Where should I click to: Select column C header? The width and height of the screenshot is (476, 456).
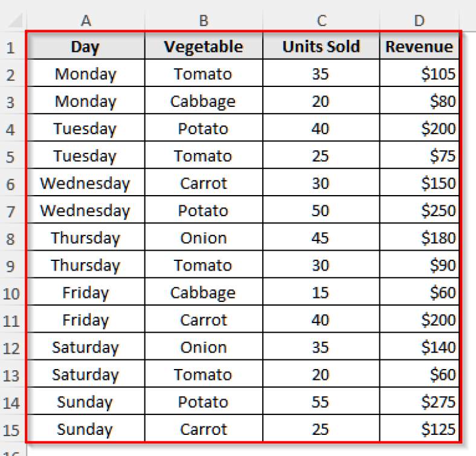[321, 21]
